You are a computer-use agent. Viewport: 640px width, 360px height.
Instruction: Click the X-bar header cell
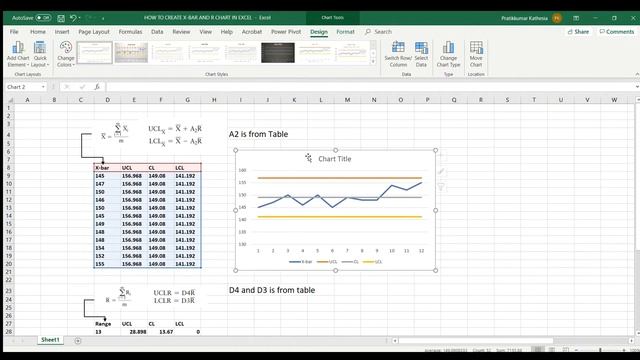tap(107, 168)
